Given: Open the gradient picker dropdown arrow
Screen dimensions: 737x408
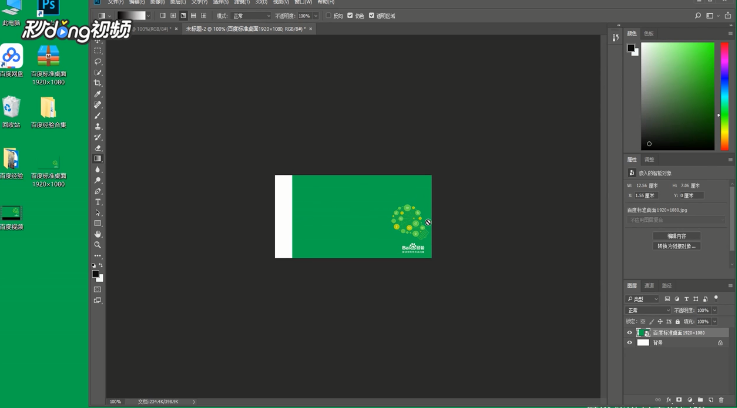Looking at the screenshot, I should click(x=149, y=16).
